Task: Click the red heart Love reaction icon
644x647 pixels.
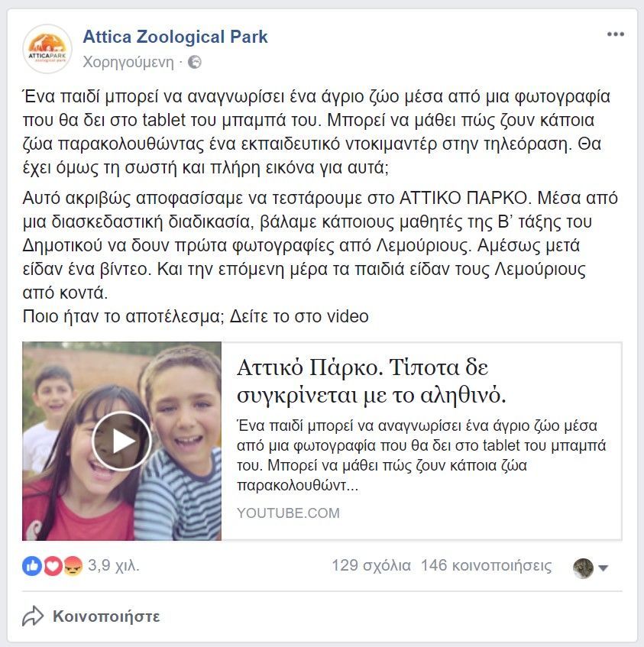Action: pos(53,566)
